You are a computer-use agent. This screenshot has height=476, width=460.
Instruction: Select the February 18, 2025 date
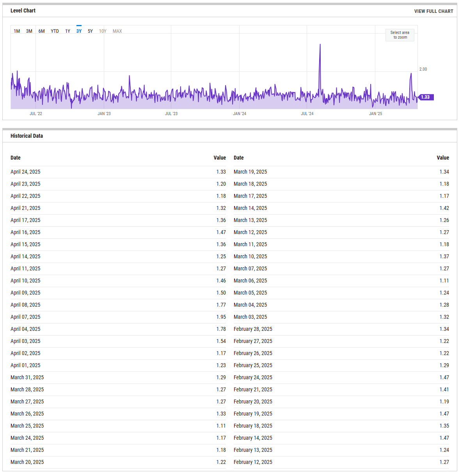tap(253, 426)
